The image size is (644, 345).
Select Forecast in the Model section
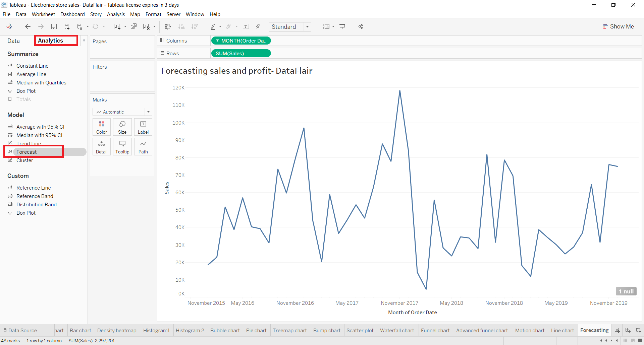pos(47,152)
